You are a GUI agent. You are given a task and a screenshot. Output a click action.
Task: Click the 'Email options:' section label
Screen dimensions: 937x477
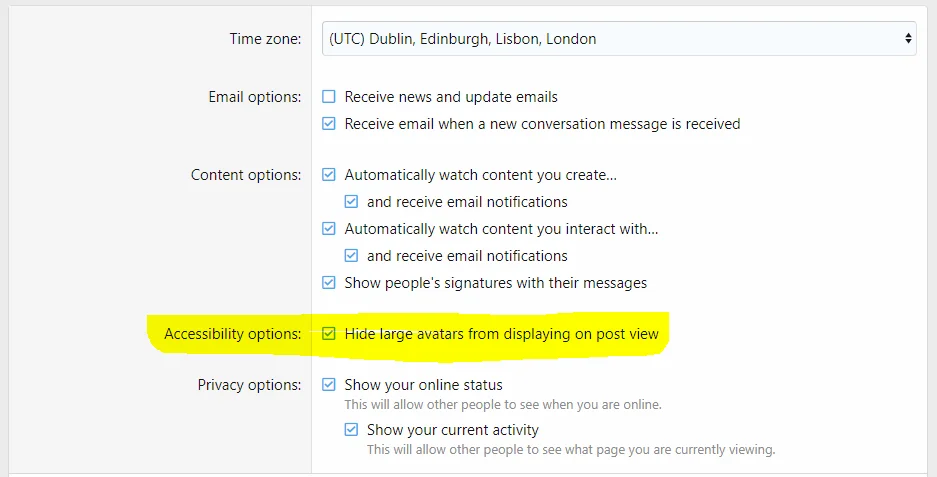[x=254, y=97]
